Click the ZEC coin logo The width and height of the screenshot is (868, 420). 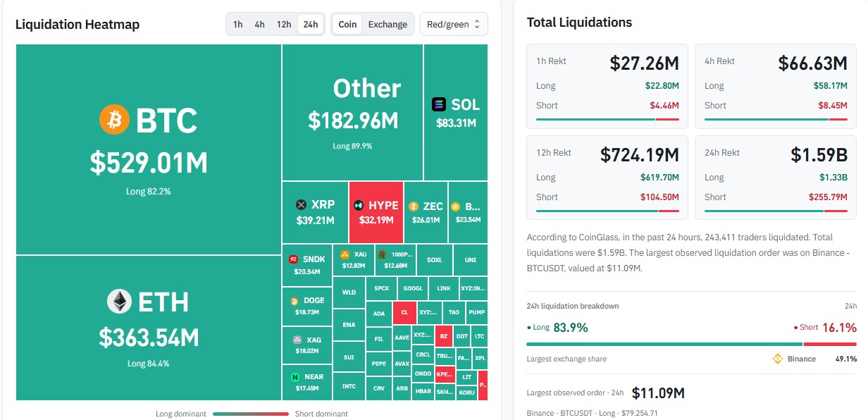[x=414, y=206]
